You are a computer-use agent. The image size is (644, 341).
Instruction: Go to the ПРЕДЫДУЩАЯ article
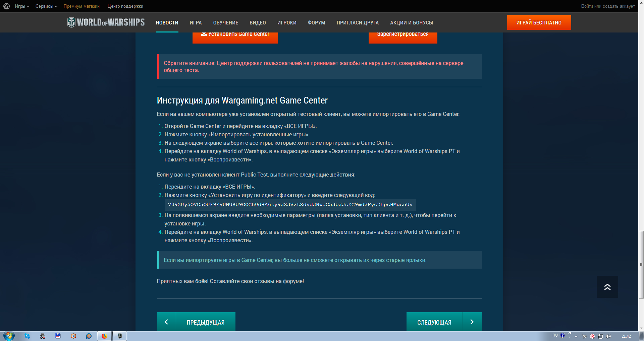(x=196, y=322)
